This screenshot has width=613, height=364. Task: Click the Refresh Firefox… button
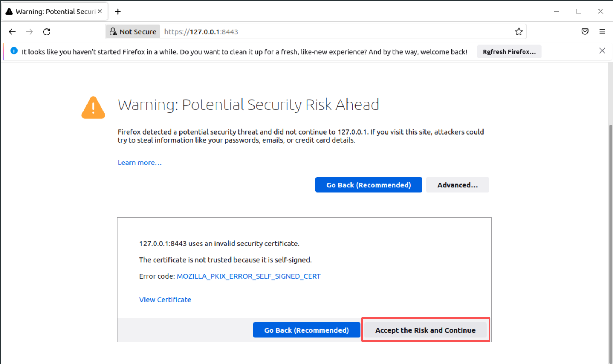pyautogui.click(x=509, y=52)
